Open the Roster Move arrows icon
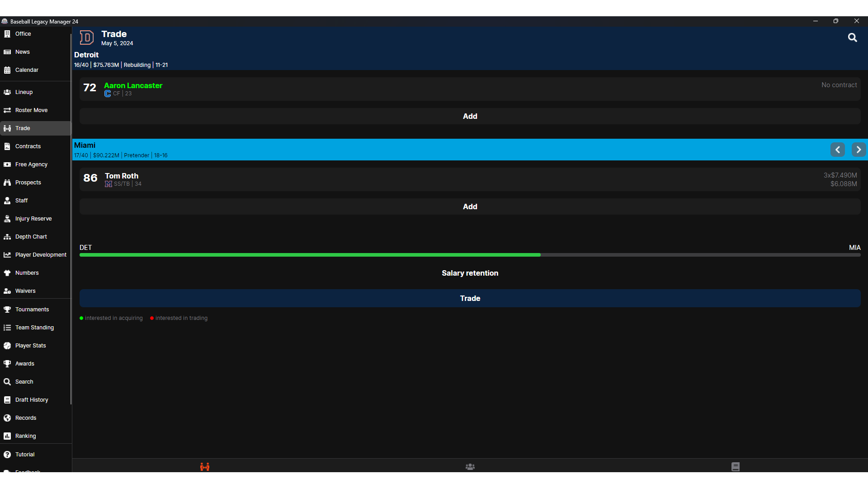The image size is (868, 488). [x=7, y=110]
